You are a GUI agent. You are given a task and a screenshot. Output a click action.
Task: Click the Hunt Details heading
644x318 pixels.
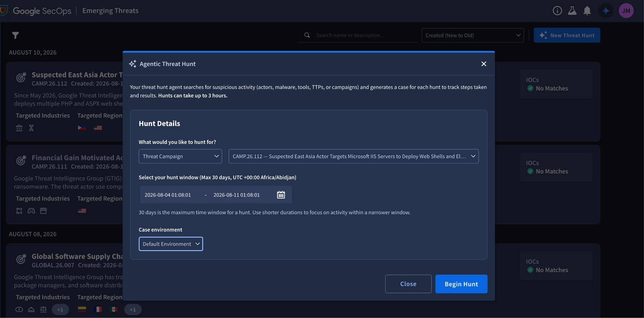pos(159,123)
